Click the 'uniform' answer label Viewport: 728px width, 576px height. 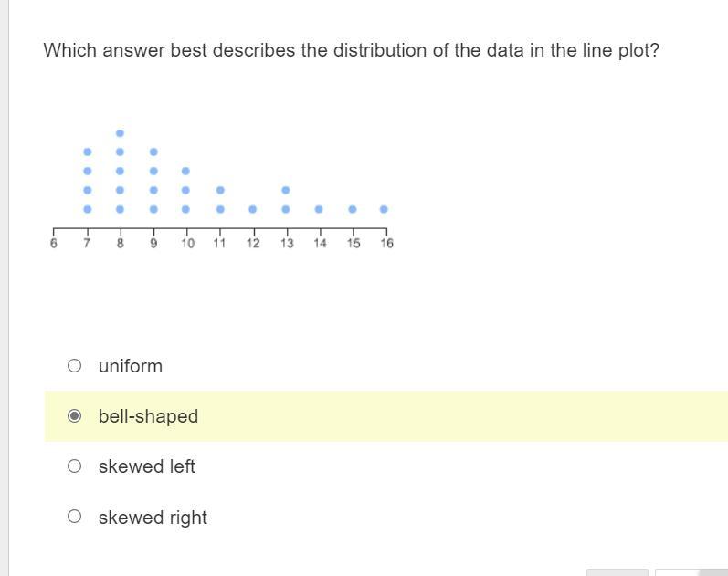tap(131, 366)
